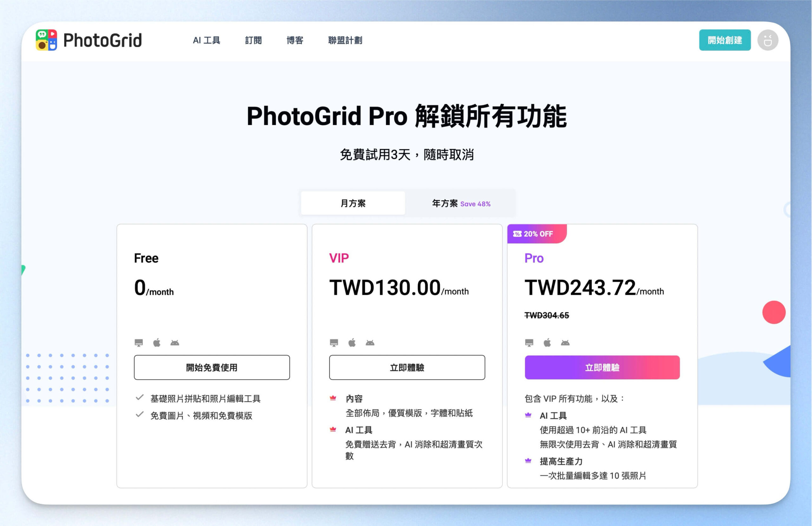Click the struck-through TWD304.65 price
The image size is (812, 526).
click(547, 315)
